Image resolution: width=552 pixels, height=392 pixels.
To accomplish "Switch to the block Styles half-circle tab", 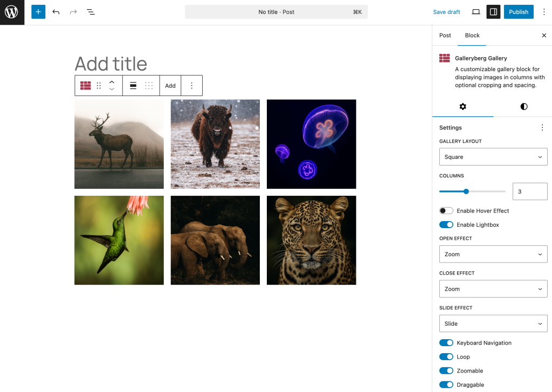I will point(523,107).
